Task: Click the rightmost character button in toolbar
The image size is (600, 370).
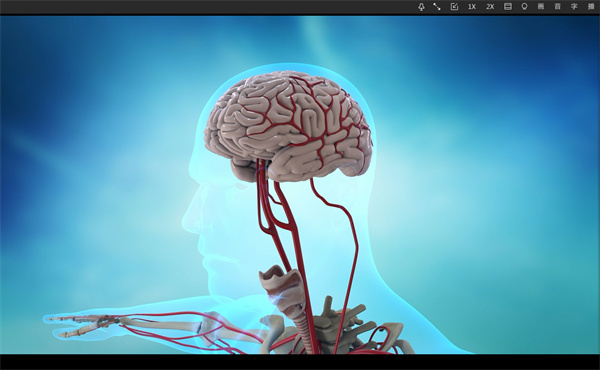Action: point(591,7)
